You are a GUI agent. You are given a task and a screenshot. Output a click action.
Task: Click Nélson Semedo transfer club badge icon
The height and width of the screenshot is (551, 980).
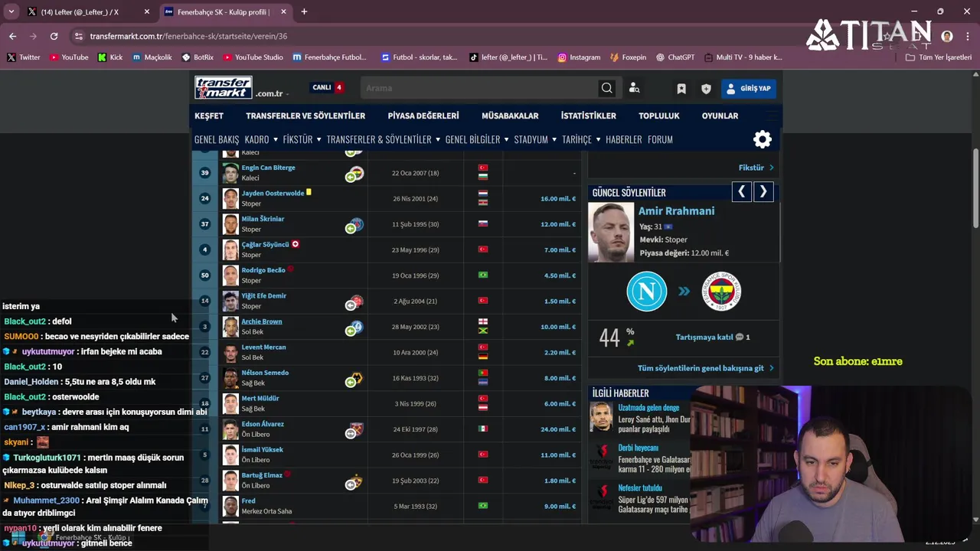point(355,379)
